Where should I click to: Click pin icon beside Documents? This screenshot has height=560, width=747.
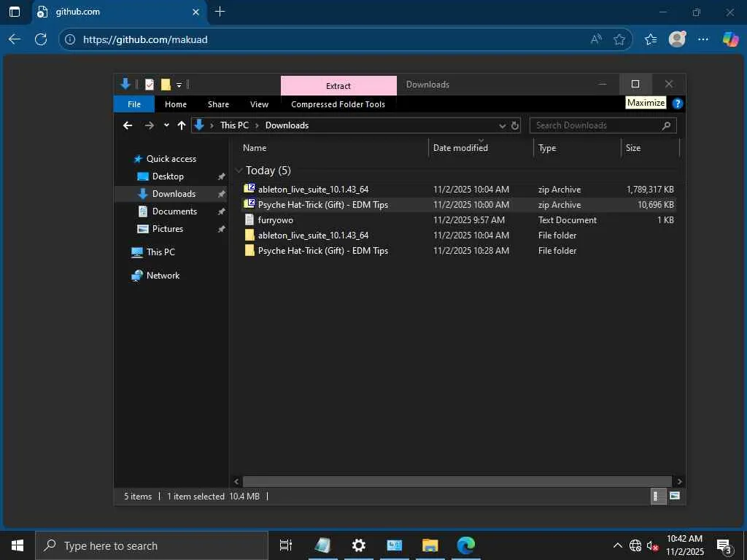click(221, 211)
